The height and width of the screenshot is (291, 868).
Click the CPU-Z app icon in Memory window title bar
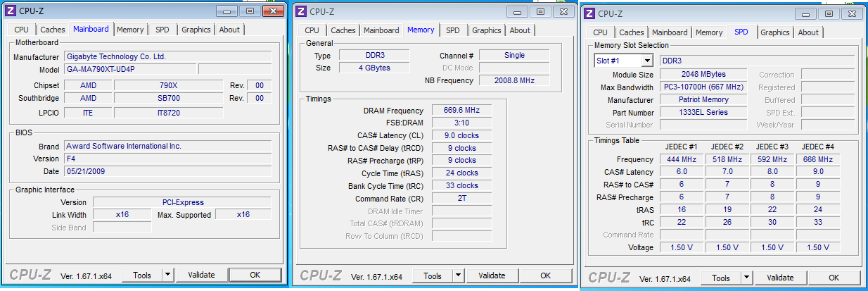[301, 11]
